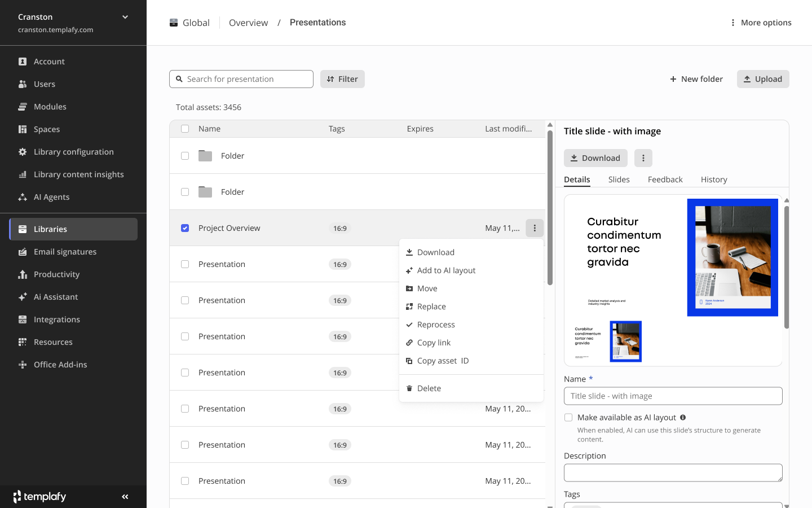Click the asset list vertical scrollbar
The height and width of the screenshot is (508, 812).
pos(550,208)
